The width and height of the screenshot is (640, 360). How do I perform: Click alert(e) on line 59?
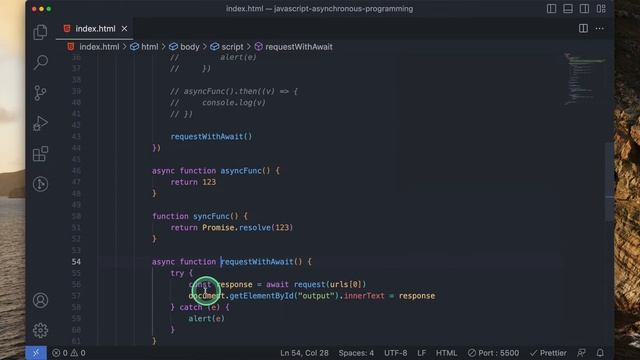tap(206, 318)
